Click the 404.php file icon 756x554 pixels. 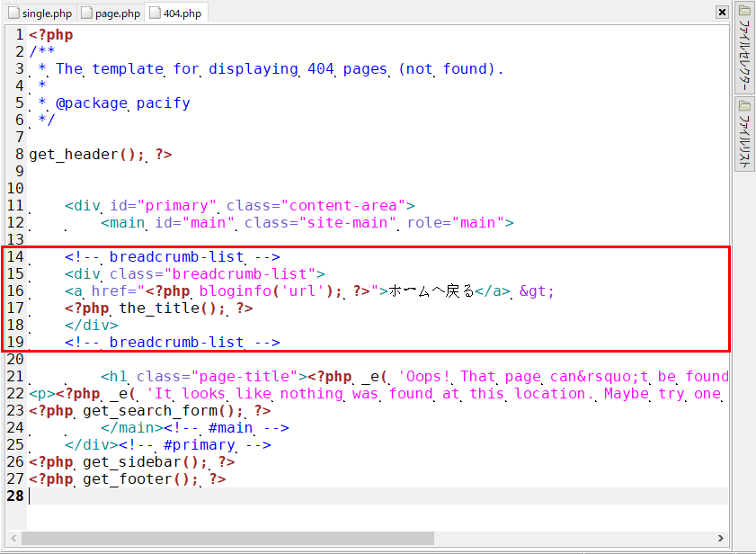pyautogui.click(x=155, y=13)
